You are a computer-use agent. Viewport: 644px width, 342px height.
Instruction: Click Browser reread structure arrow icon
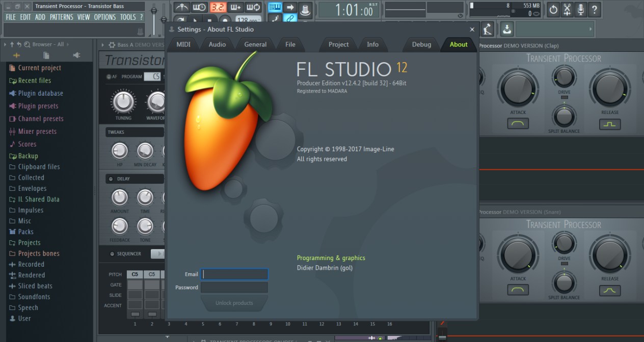[19, 45]
